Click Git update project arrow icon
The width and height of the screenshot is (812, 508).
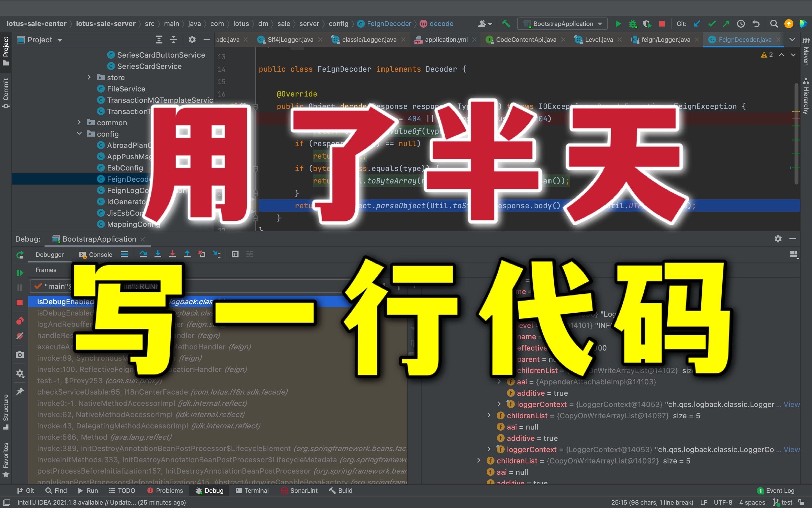tap(697, 24)
